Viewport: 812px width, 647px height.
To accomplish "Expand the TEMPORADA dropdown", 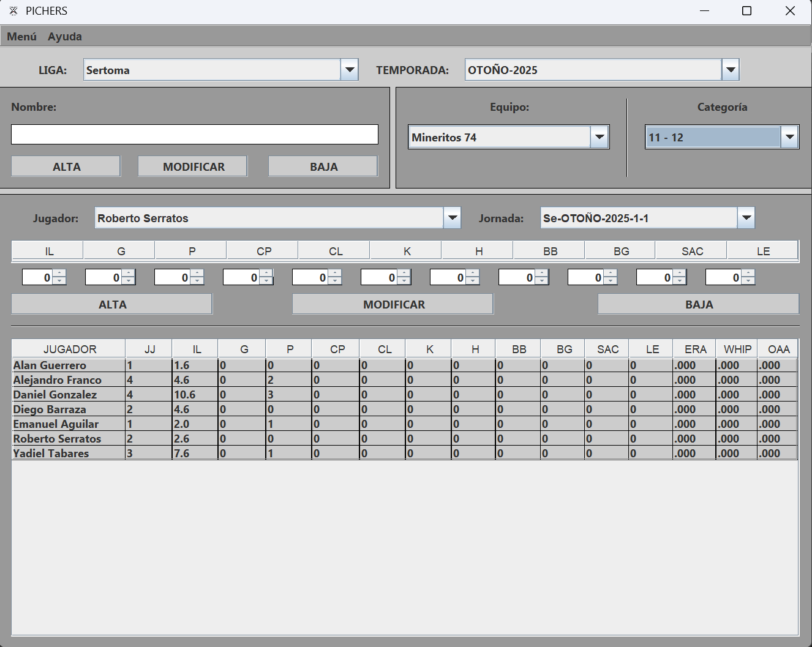I will 730,70.
